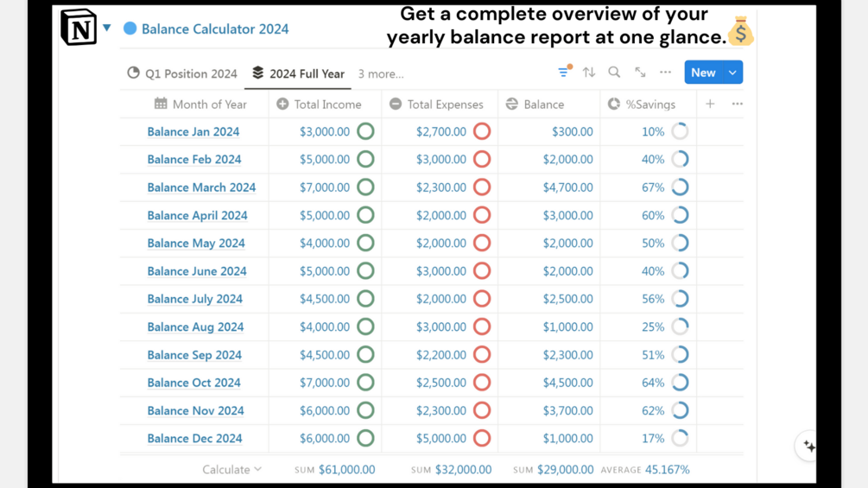868x488 pixels.
Task: Click the blue page icon before the title
Action: (x=130, y=29)
